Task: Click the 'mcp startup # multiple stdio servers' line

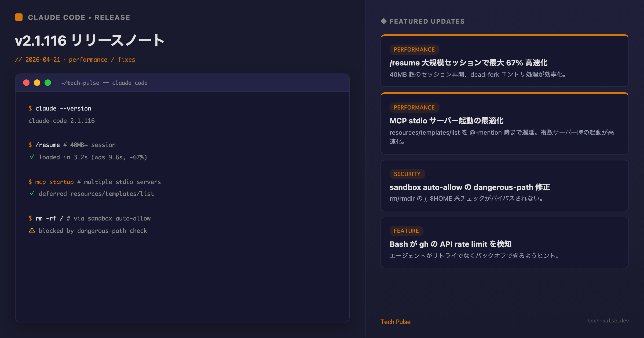Action: point(95,182)
